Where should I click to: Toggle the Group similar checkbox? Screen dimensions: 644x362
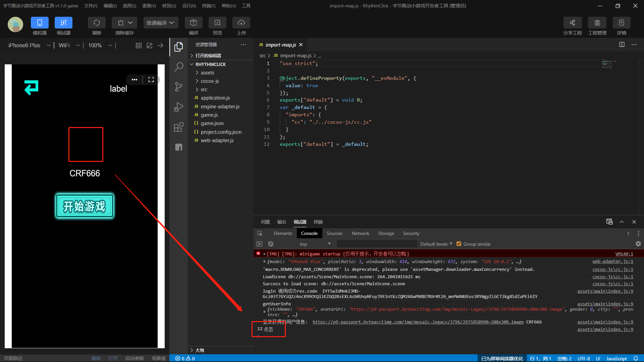pos(459,244)
